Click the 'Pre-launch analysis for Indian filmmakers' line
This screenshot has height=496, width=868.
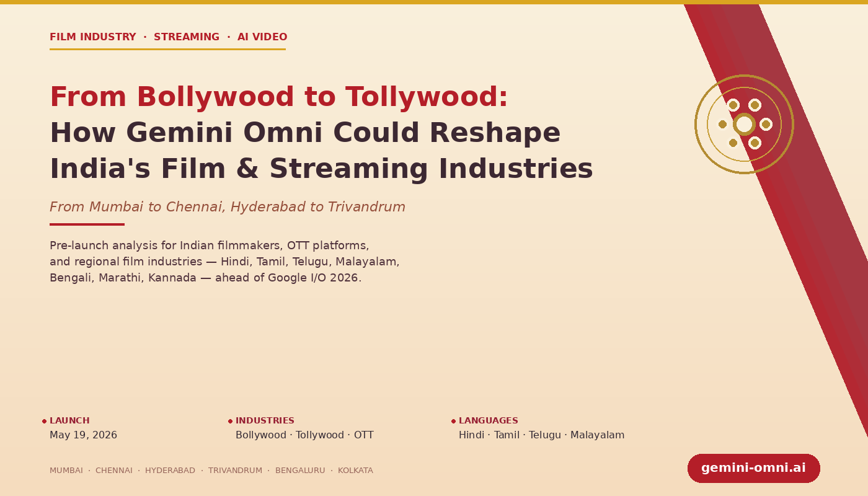tap(210, 246)
